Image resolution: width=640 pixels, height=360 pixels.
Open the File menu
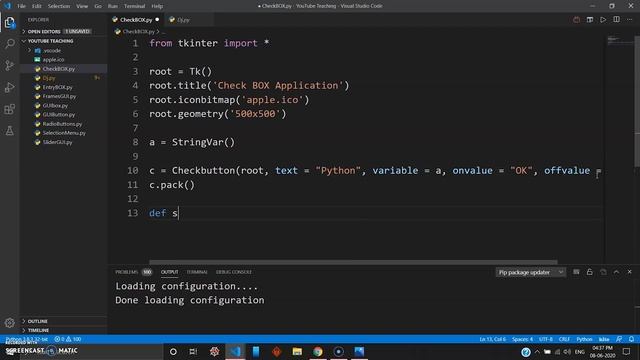[x=21, y=6]
